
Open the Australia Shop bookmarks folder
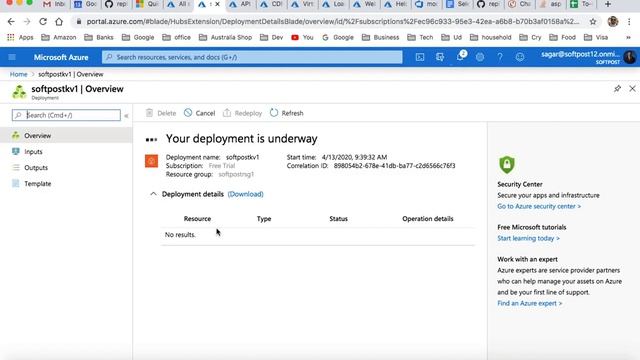225,37
